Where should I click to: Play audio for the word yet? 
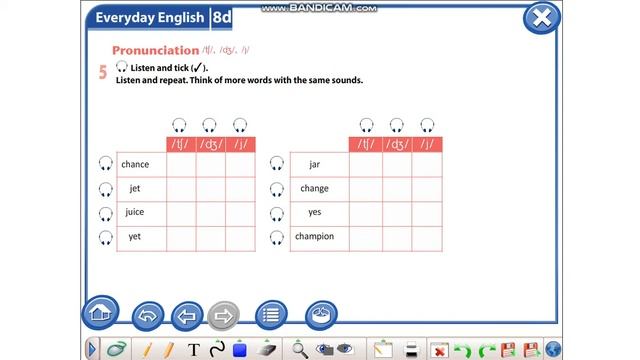(x=106, y=238)
